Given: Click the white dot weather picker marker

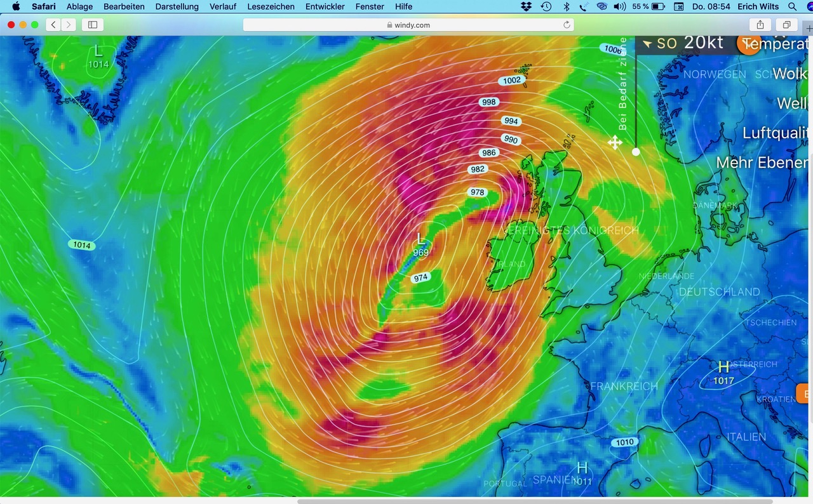Looking at the screenshot, I should pos(636,152).
